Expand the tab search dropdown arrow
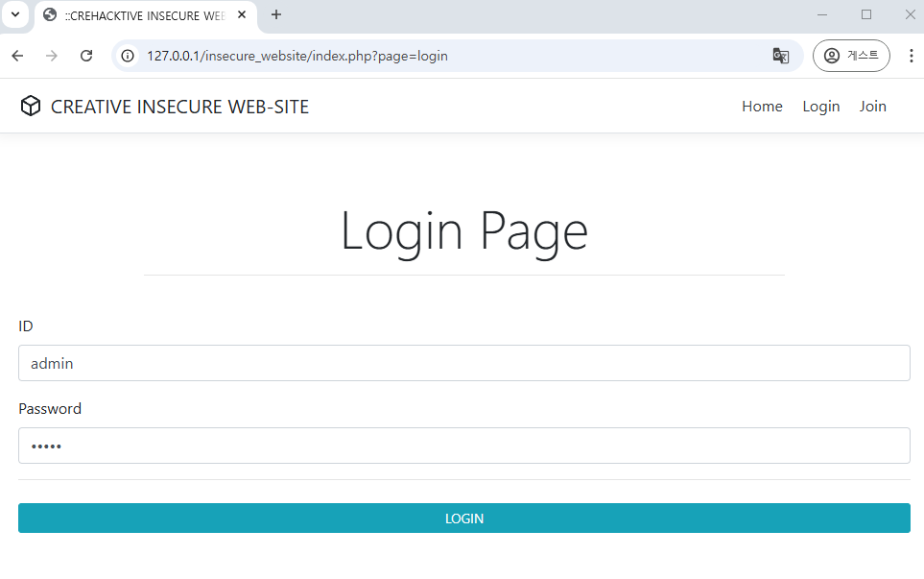Viewport: 924px width, 579px height. [x=15, y=14]
